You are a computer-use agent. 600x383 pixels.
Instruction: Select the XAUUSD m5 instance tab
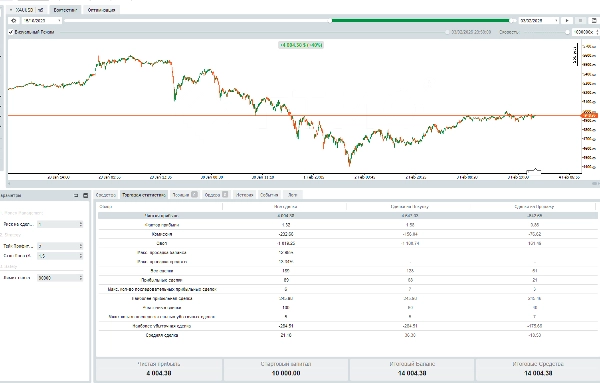27,10
